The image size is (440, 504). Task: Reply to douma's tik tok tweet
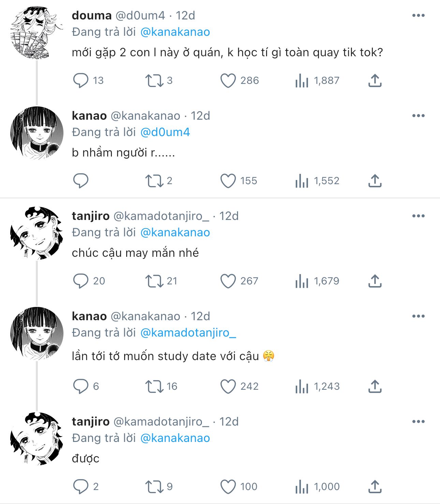click(x=81, y=80)
